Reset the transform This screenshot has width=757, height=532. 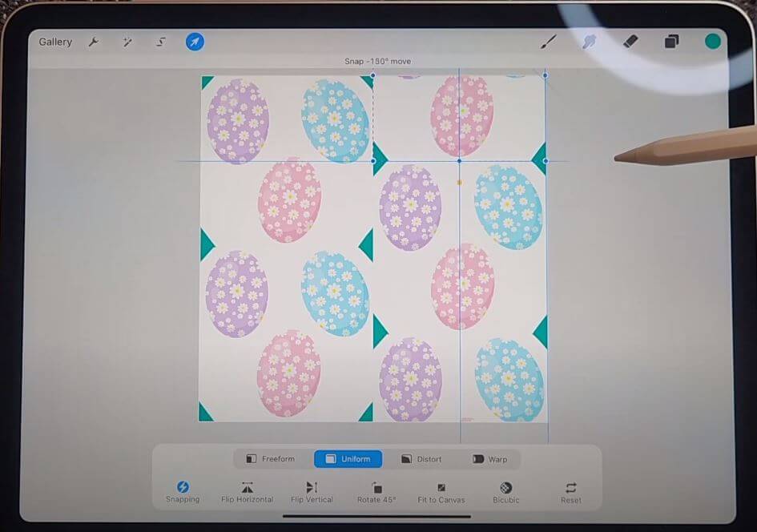tap(570, 492)
